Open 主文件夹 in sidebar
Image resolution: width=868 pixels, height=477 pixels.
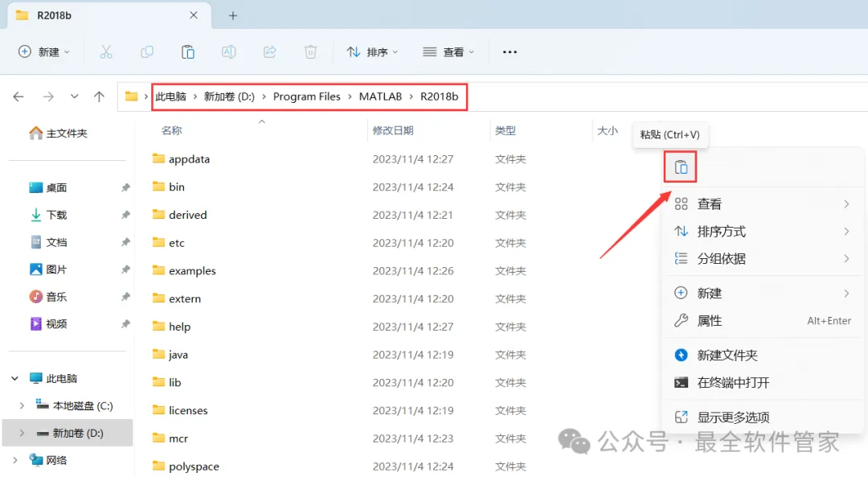click(58, 133)
